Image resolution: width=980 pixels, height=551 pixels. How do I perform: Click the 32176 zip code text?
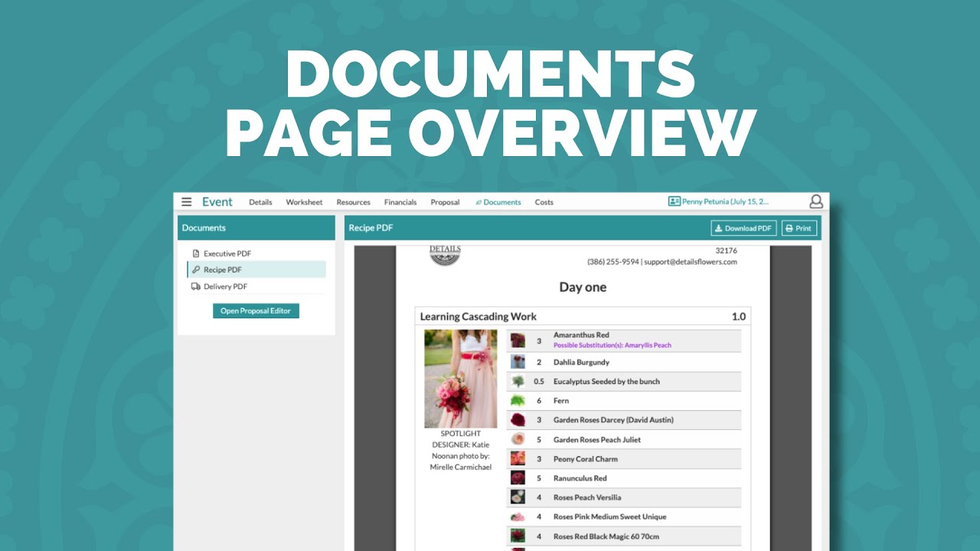click(726, 250)
